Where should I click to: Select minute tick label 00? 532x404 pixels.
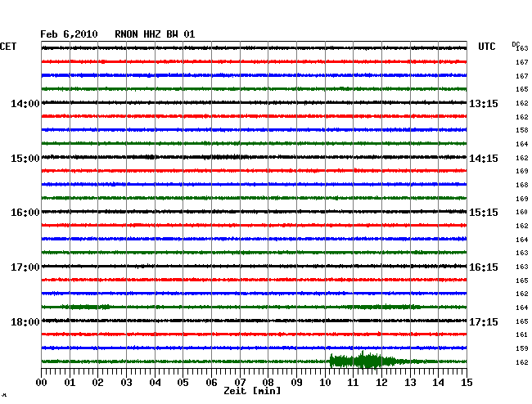(42, 383)
